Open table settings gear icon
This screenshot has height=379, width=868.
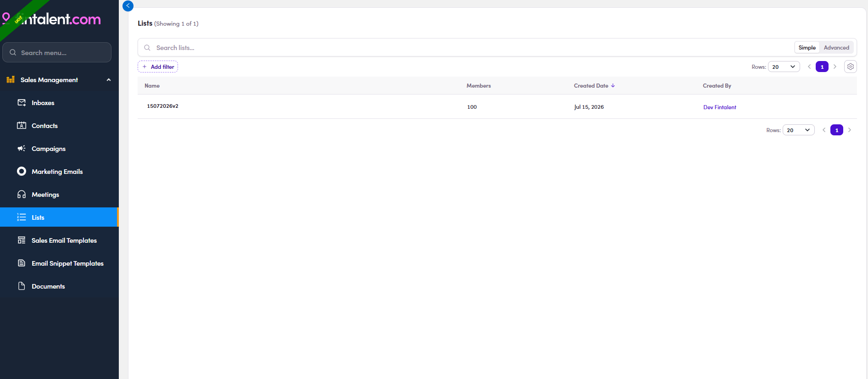tap(851, 67)
